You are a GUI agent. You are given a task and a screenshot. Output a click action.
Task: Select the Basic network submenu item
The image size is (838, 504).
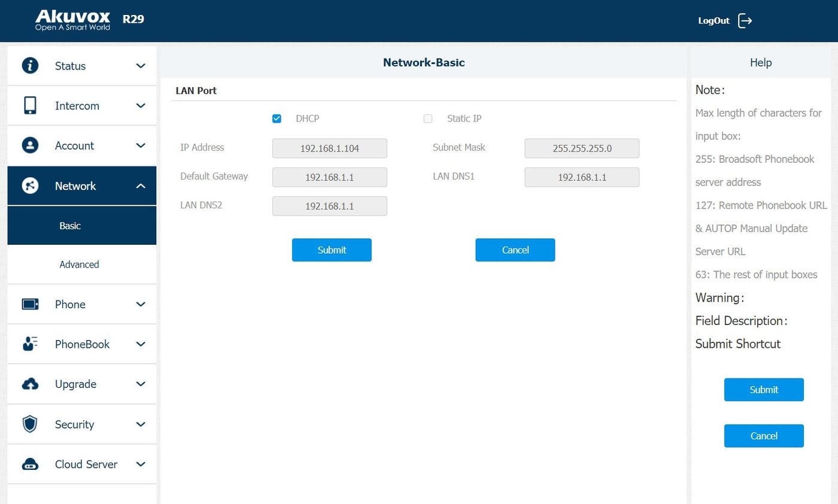click(70, 226)
